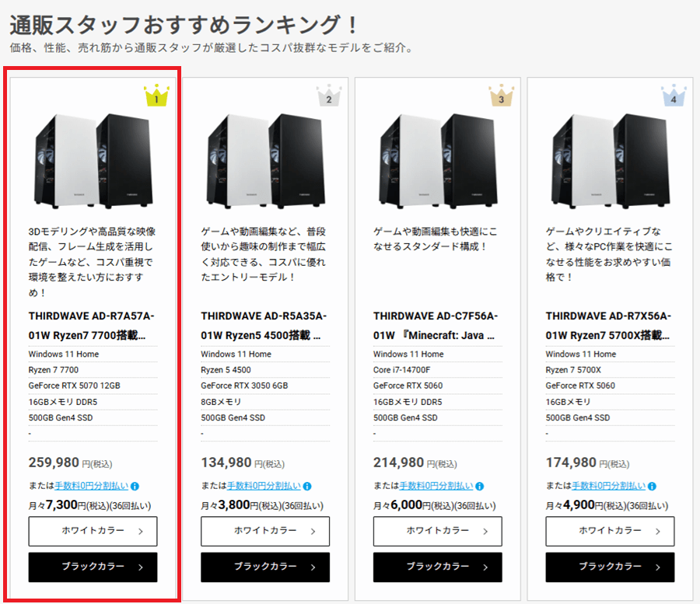Click the bronze rank 3 crown icon
Screen dimensions: 700x604
pyautogui.click(x=502, y=97)
